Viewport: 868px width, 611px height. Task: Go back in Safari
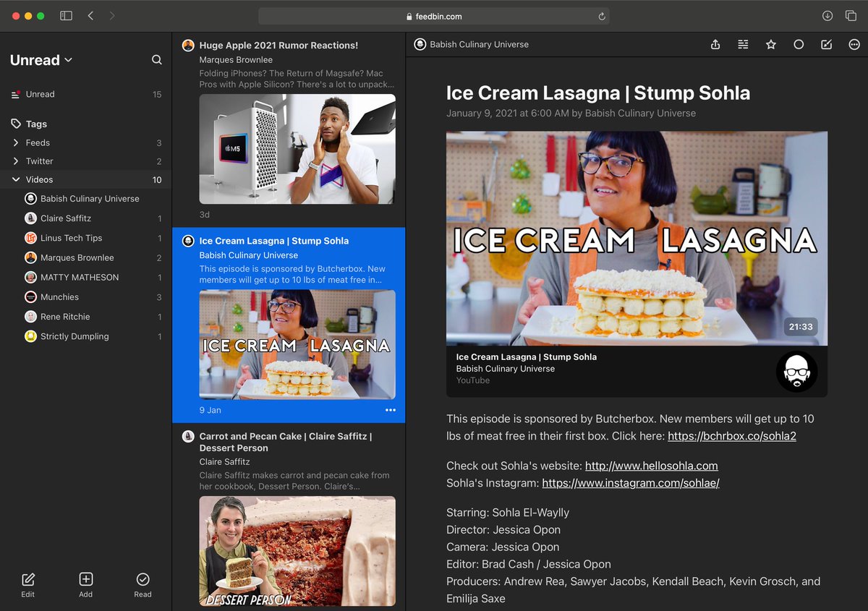point(90,16)
